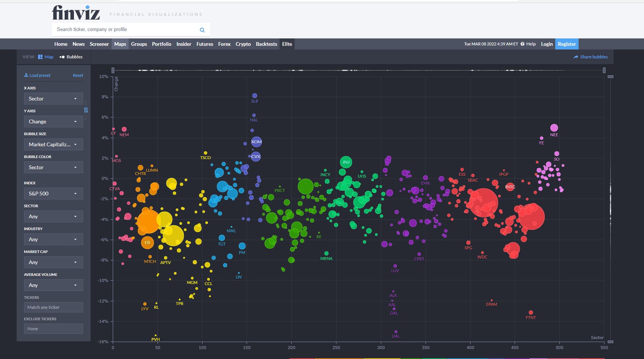Click the left handle of horizontal range slider
644x359 pixels.
pos(113,70)
